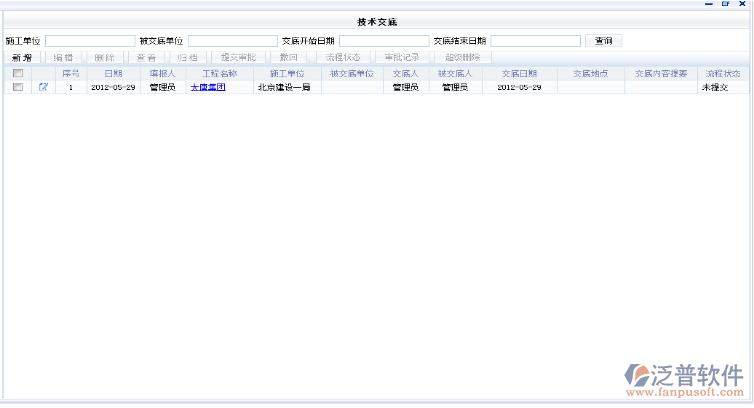Click the 交底结束日期 date field

point(535,41)
